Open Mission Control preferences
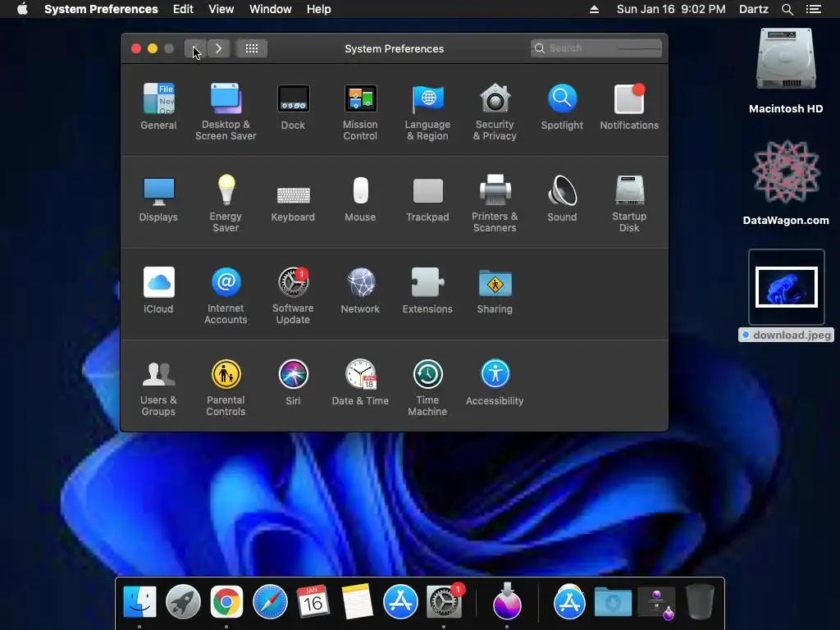Viewport: 840px width, 630px height. point(360,112)
